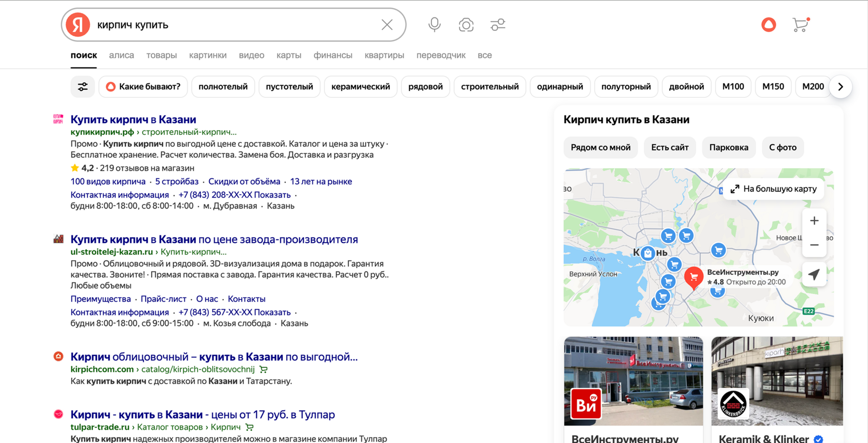
Task: Clear the search query with X
Action: [x=387, y=24]
